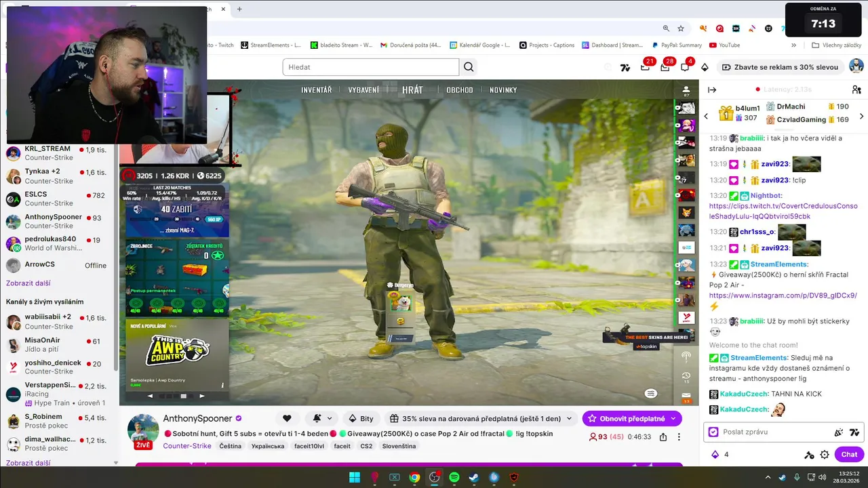Toggle microphone icon in system tray
Viewport: 868px width, 488px height.
[x=796, y=477]
